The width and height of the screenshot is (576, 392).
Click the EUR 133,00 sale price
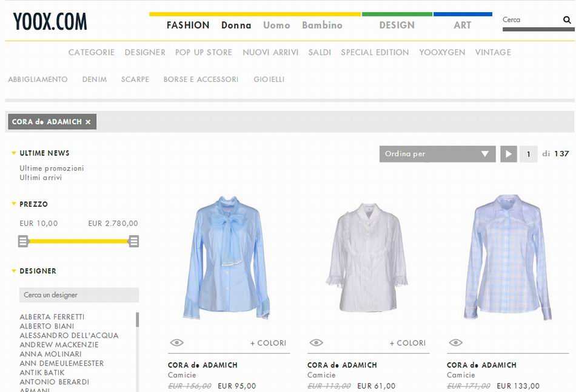tap(518, 386)
